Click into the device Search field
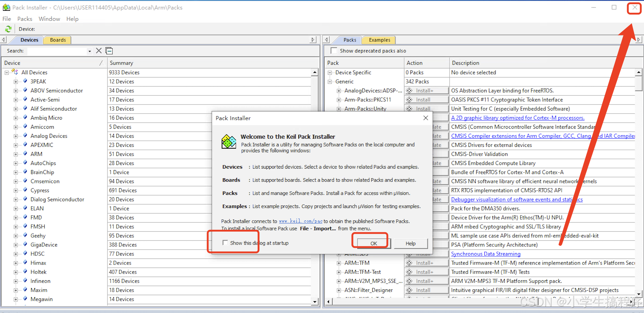The width and height of the screenshot is (644, 313). [x=57, y=51]
